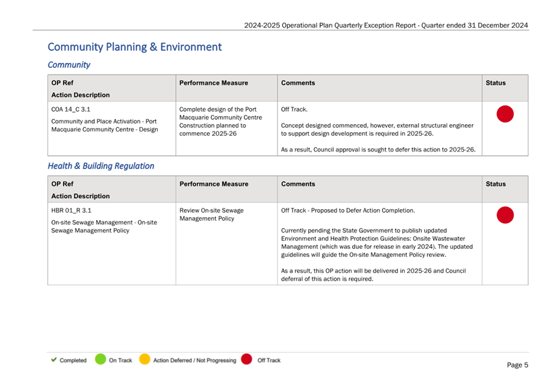Click the 'On Track' legend label
This screenshot has height=392, width=555.
(x=120, y=360)
